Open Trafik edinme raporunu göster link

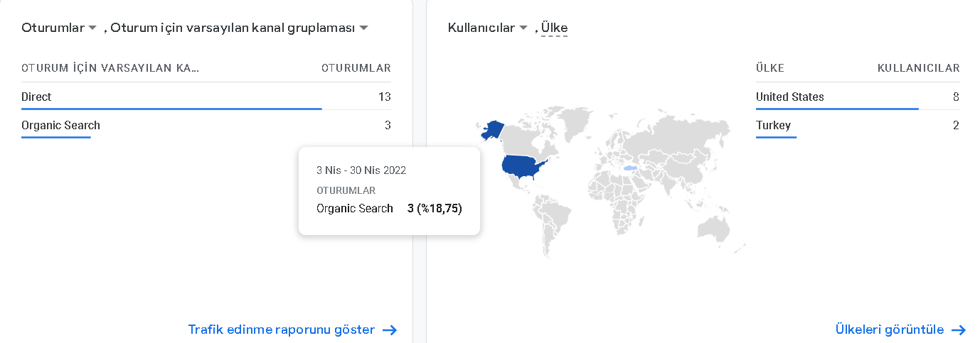(x=281, y=330)
